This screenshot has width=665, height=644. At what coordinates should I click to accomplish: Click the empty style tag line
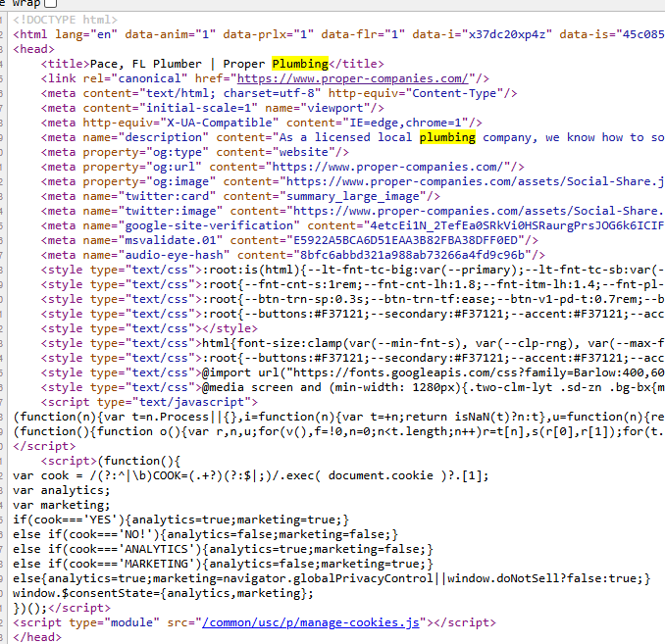149,328
